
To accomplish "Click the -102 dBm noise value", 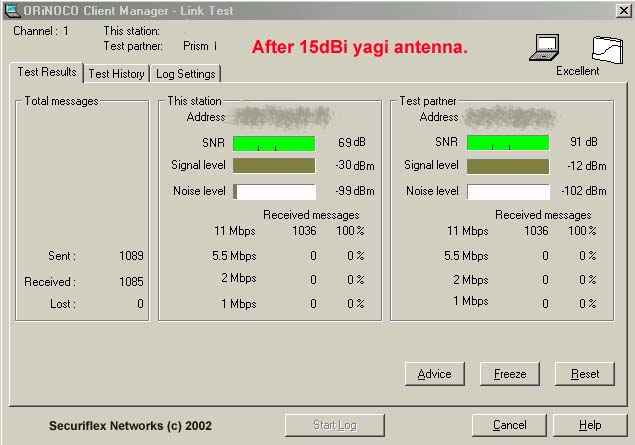I will [x=584, y=191].
